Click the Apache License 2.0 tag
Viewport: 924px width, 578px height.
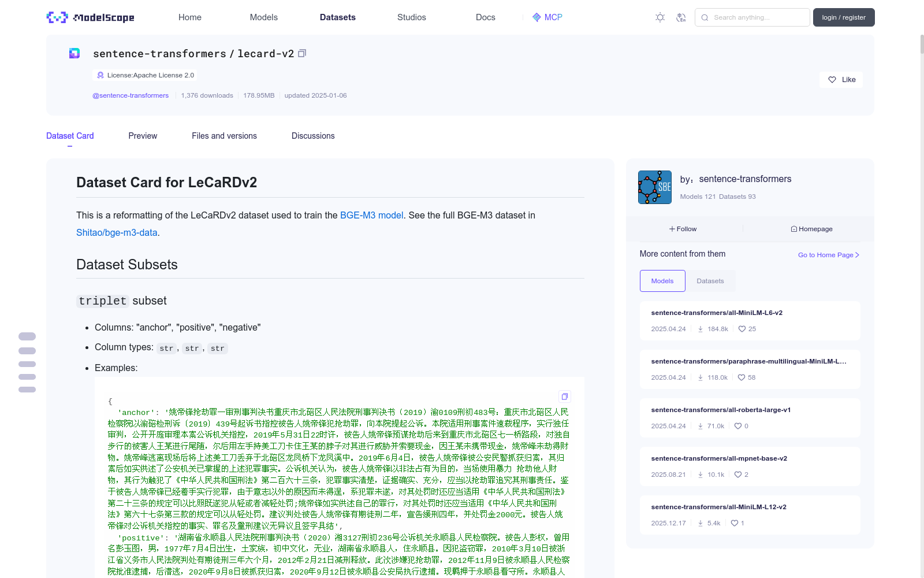(145, 75)
